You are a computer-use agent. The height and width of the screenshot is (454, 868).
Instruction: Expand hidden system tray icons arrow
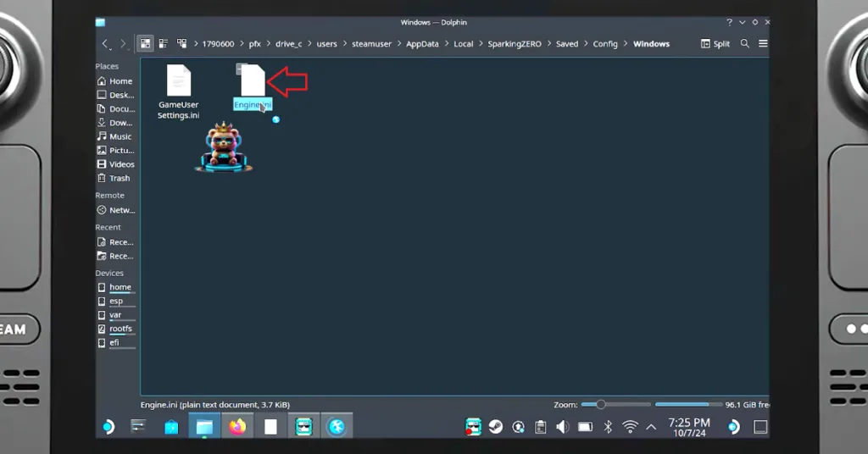coord(651,427)
